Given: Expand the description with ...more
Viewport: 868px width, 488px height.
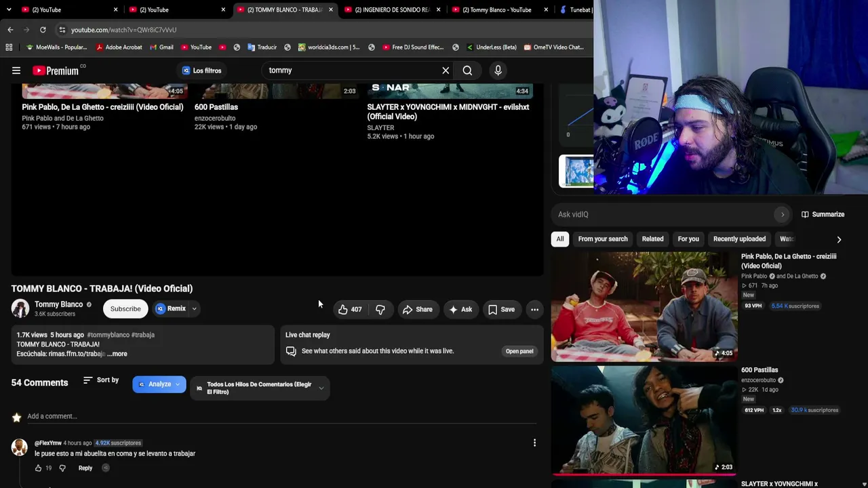Looking at the screenshot, I should click(x=117, y=354).
